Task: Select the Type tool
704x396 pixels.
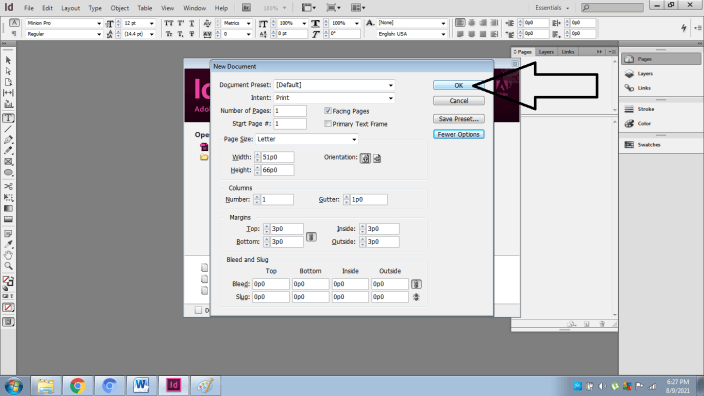Action: 8,118
